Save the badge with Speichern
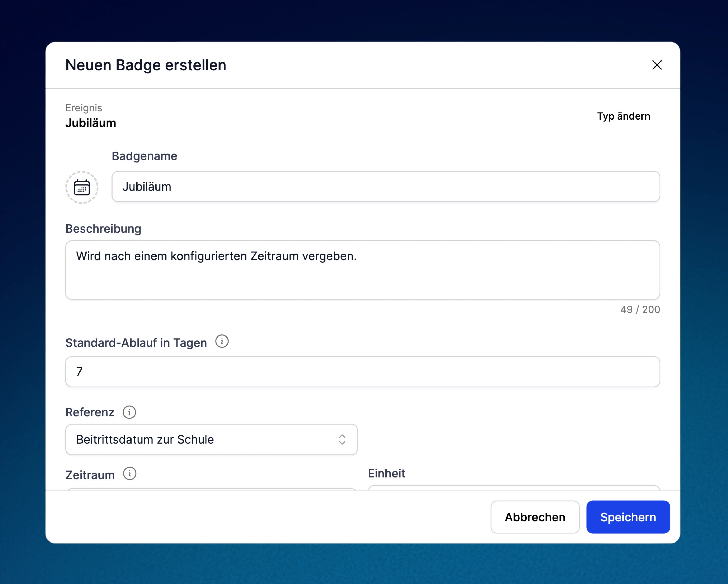This screenshot has width=728, height=584. tap(628, 517)
